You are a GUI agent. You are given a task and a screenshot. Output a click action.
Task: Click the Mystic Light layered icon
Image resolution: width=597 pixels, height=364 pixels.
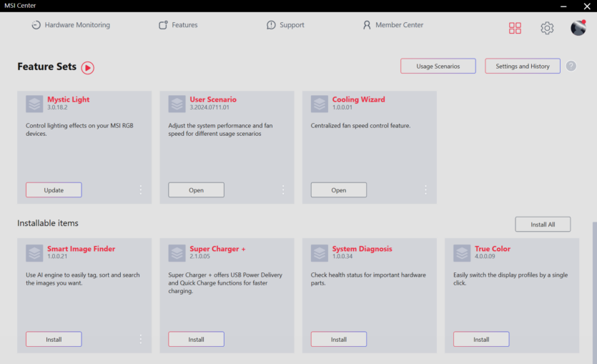(x=34, y=104)
